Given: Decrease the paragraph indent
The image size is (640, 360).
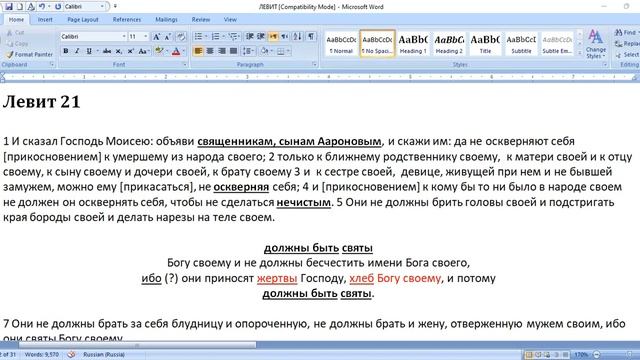Looking at the screenshot, I should pos(250,37).
